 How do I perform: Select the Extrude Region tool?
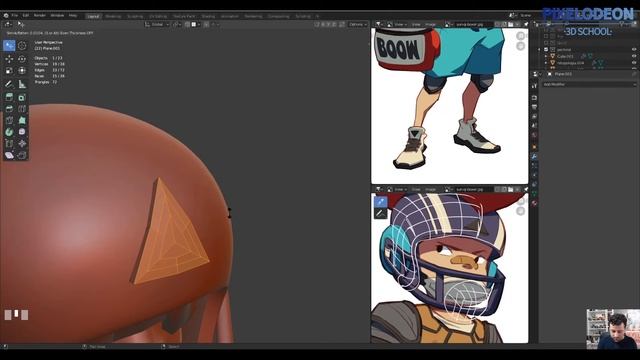click(x=9, y=97)
